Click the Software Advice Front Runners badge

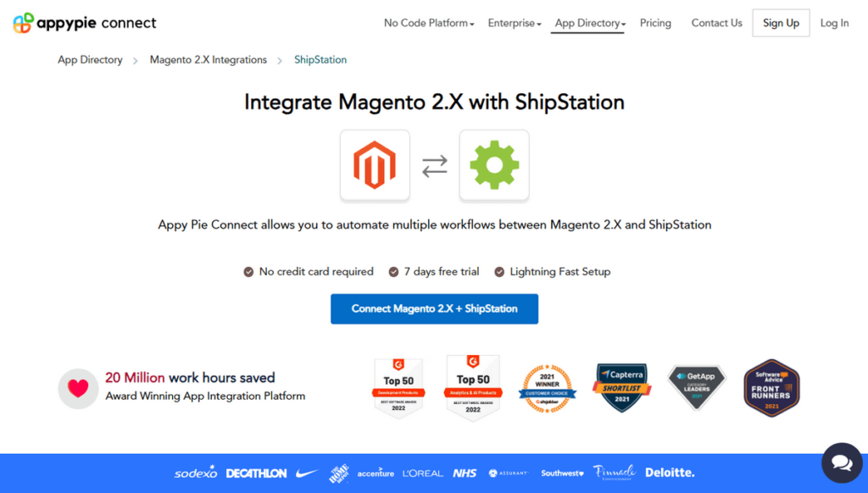pos(770,388)
